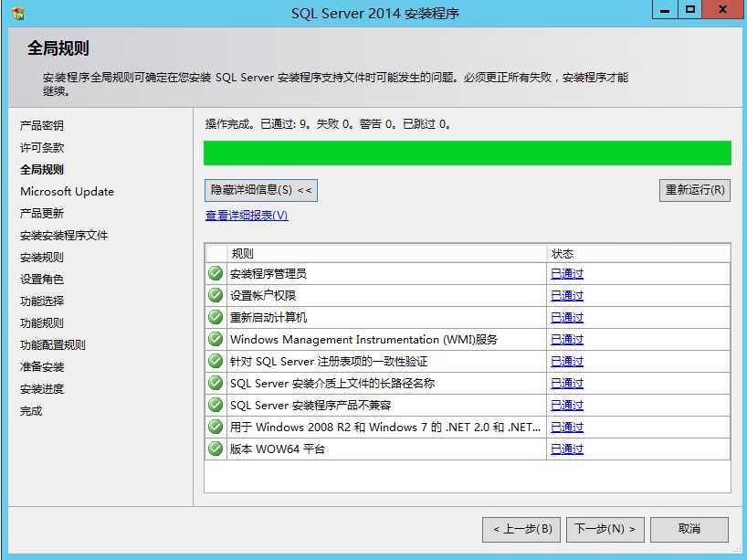Click rule text 设置帐户权限
The width and height of the screenshot is (747, 560).
[263, 296]
